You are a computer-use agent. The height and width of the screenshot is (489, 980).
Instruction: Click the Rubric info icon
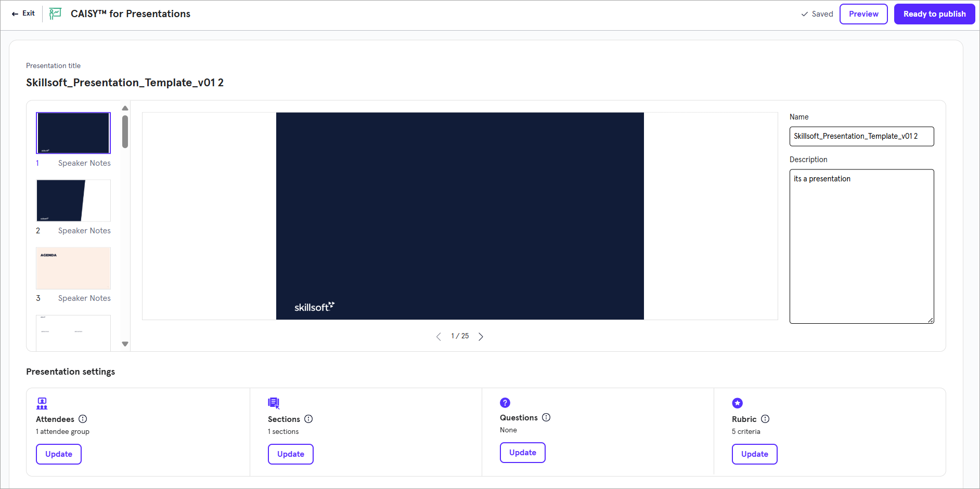click(765, 419)
